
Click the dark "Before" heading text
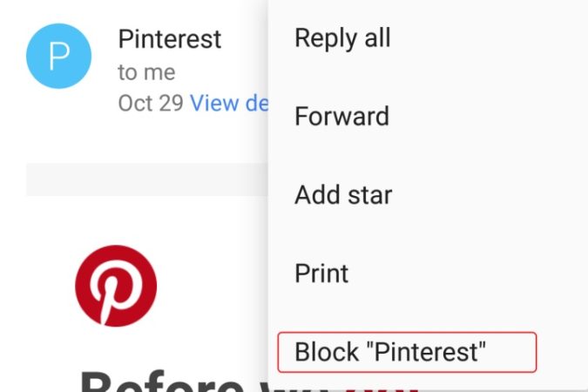click(162, 382)
